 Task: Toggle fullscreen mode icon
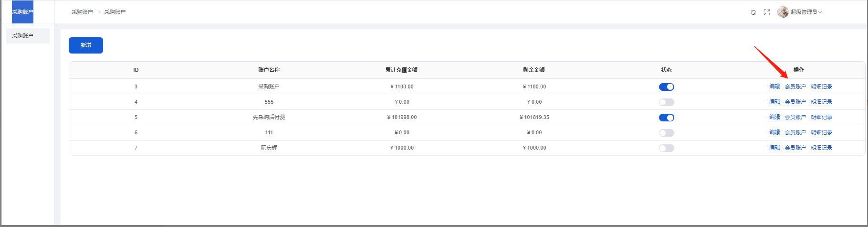click(x=766, y=12)
